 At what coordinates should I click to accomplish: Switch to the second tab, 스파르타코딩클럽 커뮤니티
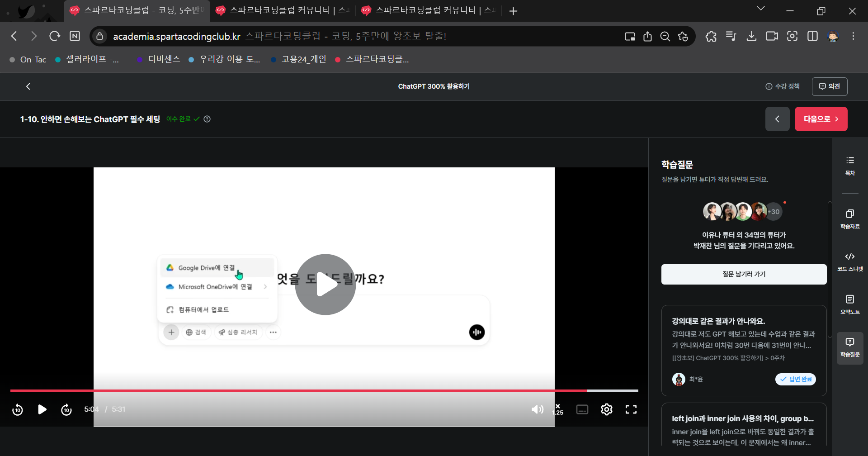(x=283, y=10)
